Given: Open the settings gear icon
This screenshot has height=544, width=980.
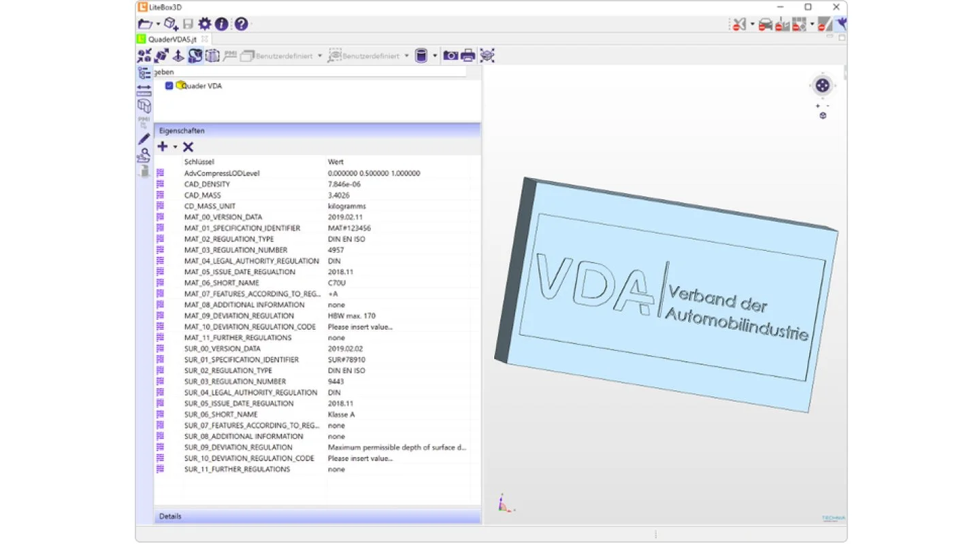Looking at the screenshot, I should pos(203,23).
